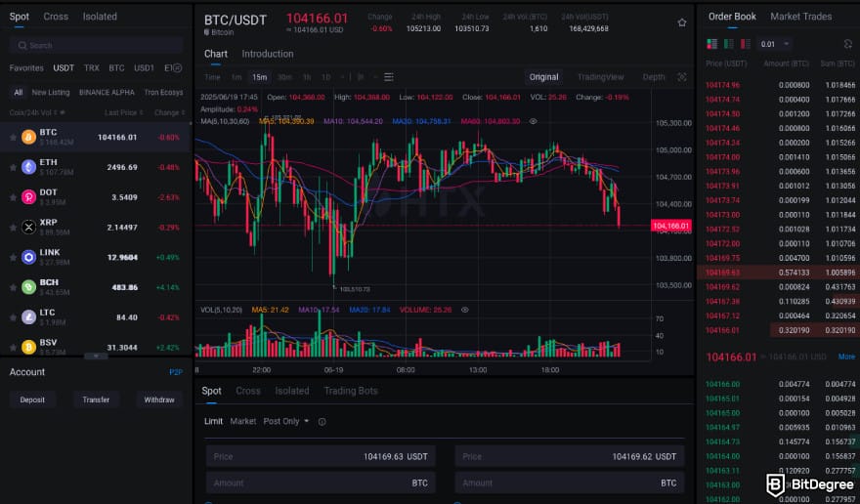Click the Transfer button

96,399
